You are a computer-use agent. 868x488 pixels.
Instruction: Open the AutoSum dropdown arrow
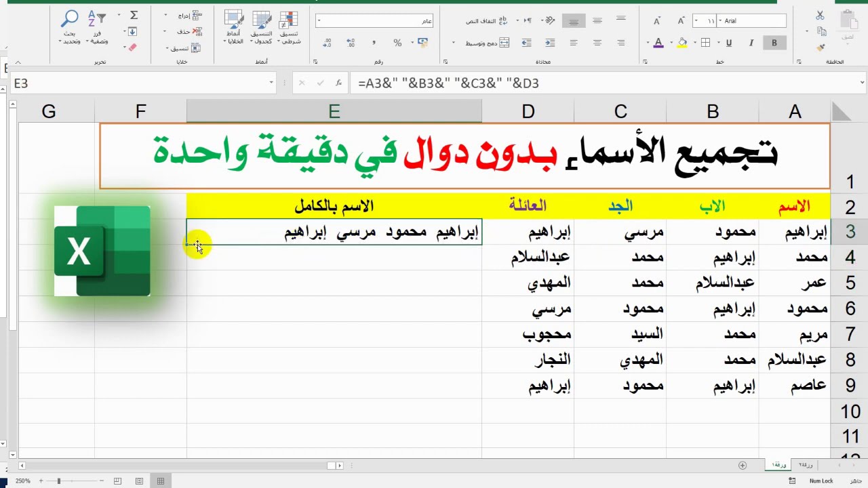pos(119,15)
